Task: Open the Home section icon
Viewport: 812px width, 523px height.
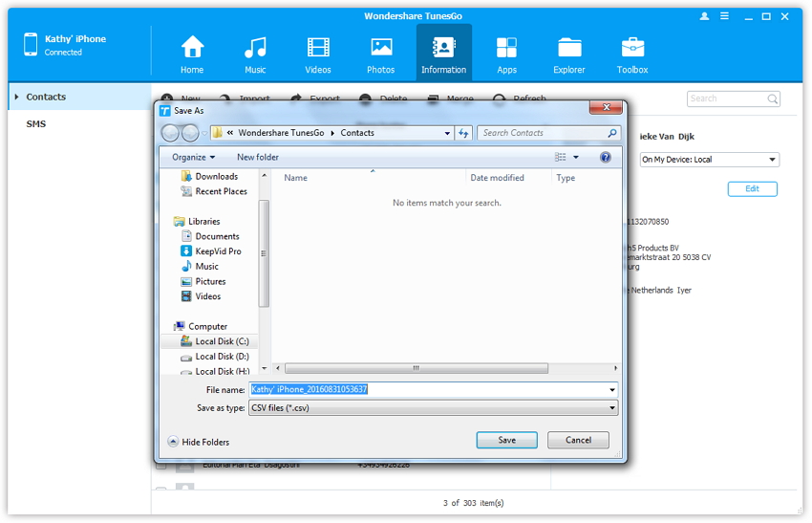Action: [192, 48]
